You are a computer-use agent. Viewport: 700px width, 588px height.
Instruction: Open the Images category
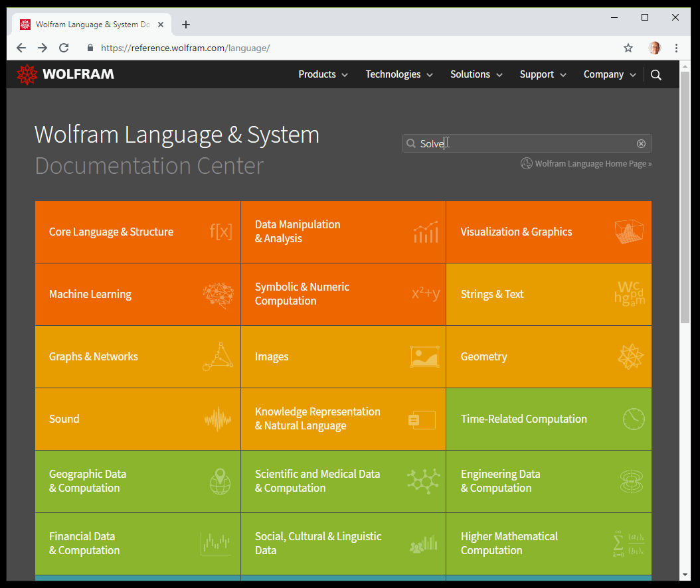[343, 357]
